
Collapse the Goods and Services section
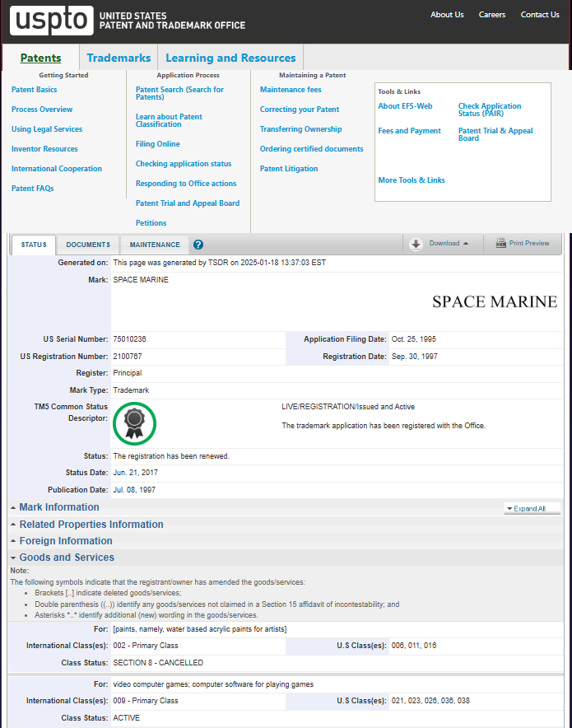tap(67, 558)
